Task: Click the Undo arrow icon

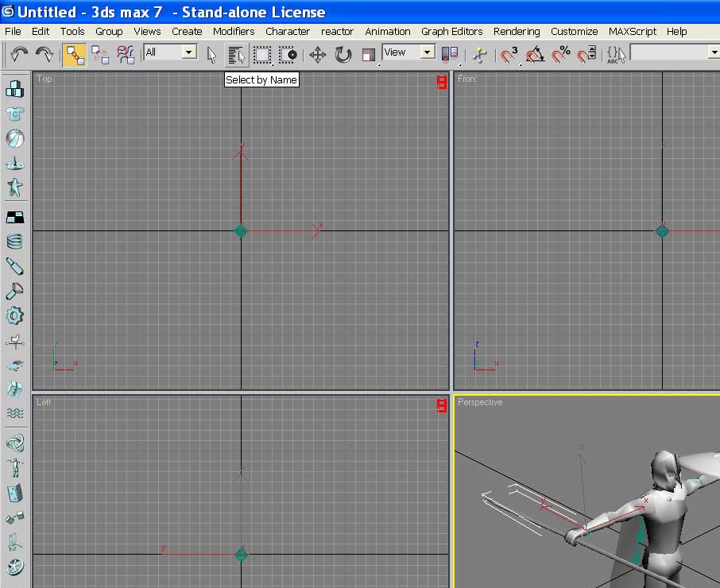Action: pos(18,55)
